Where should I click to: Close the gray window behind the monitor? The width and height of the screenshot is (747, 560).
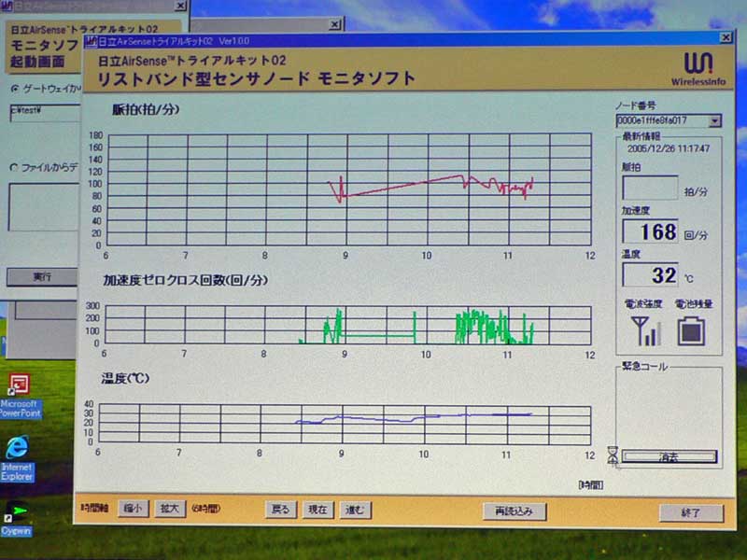click(335, 24)
